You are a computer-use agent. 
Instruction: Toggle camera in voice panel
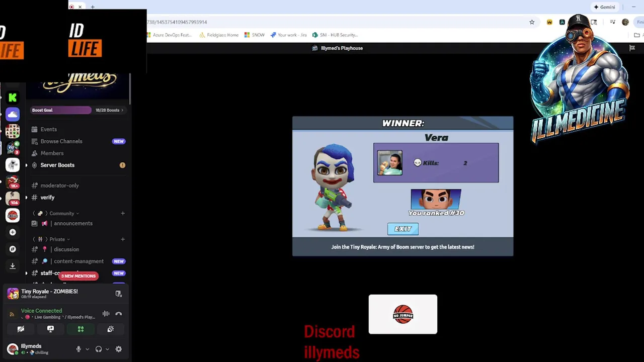coord(21,329)
